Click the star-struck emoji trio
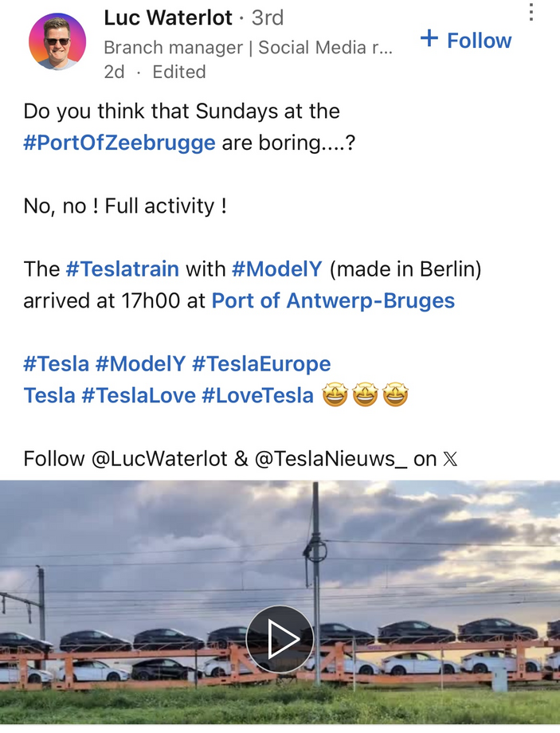The width and height of the screenshot is (560, 733). (365, 395)
